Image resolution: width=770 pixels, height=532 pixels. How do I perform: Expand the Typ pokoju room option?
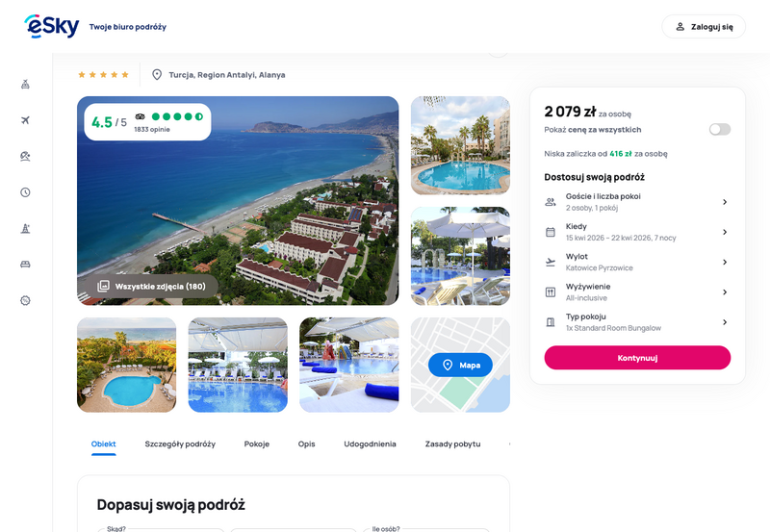[x=637, y=322]
